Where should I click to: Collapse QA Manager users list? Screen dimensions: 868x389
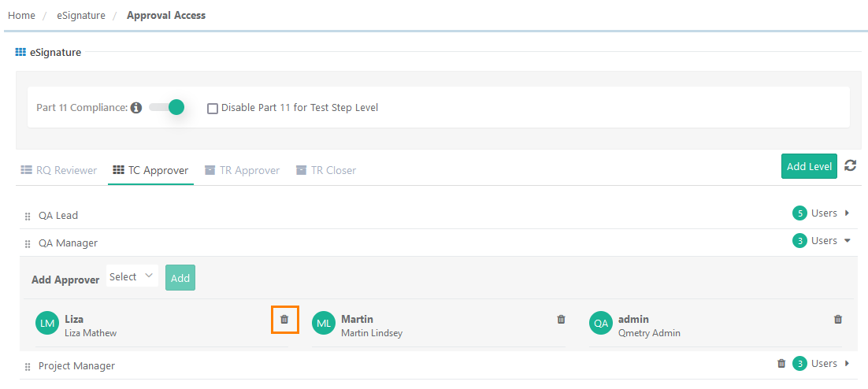pos(847,241)
